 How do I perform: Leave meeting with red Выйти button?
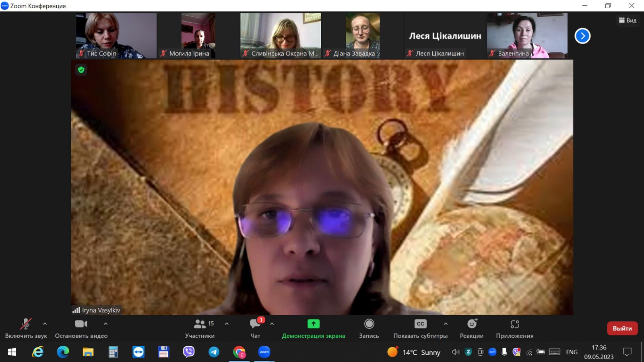(x=622, y=328)
